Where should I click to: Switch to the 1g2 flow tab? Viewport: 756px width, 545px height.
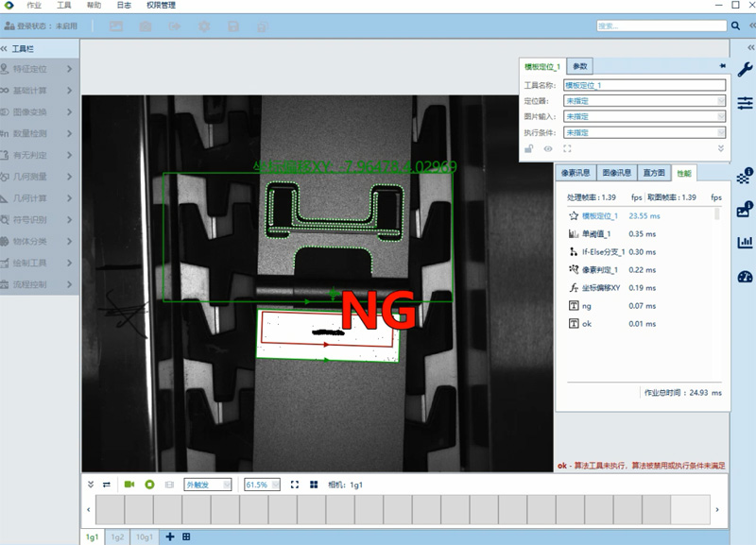coord(117,536)
